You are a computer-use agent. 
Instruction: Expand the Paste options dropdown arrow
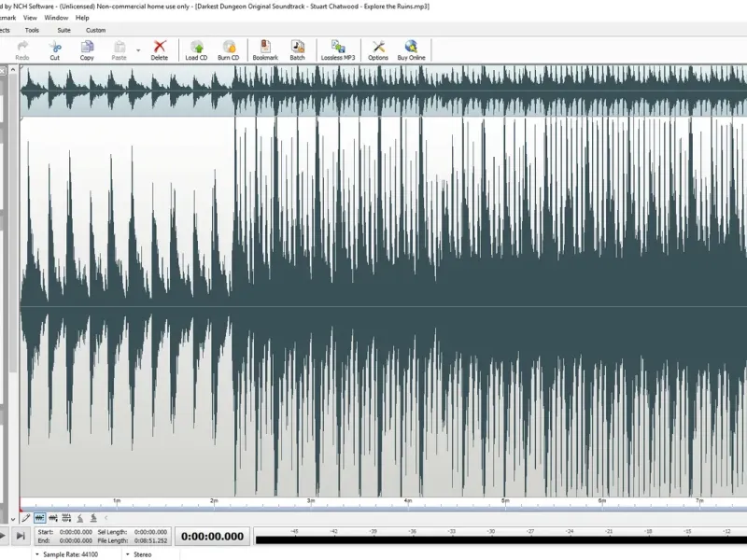138,50
